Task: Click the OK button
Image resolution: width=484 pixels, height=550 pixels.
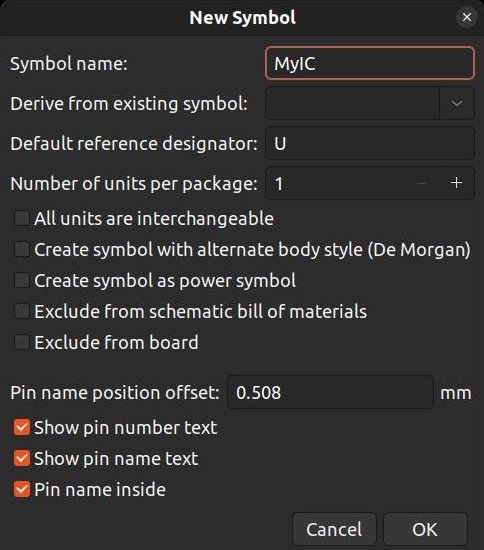Action: point(425,529)
